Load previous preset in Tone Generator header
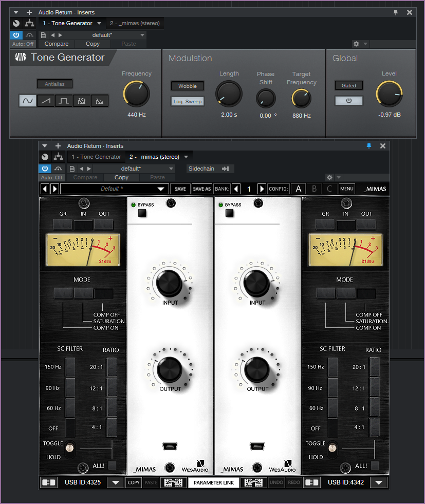The image size is (425, 504). 53,35
